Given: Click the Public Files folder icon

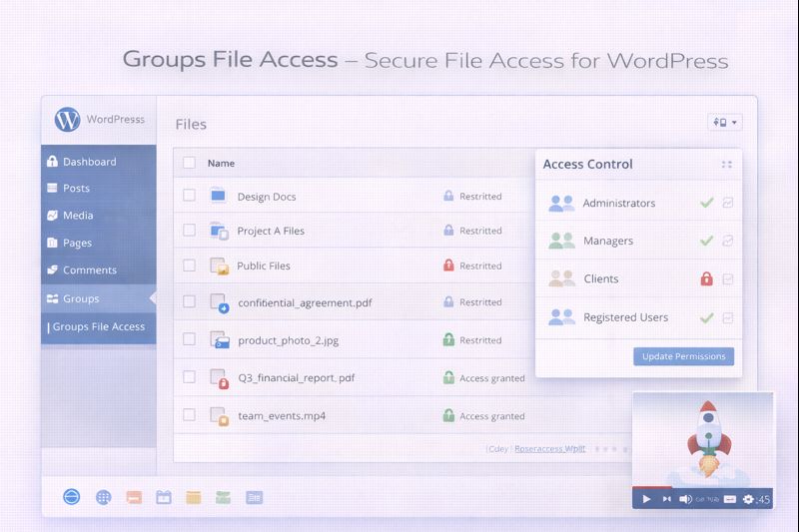Looking at the screenshot, I should (x=219, y=266).
